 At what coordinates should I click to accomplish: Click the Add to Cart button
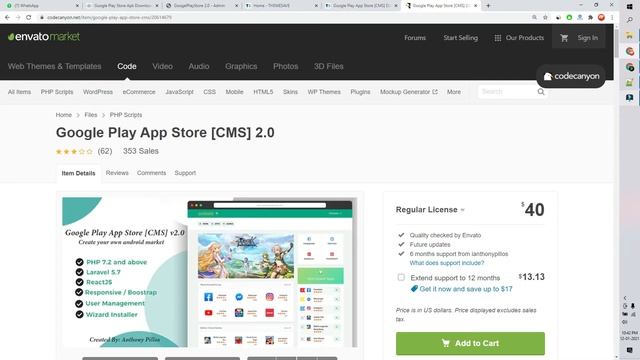click(x=470, y=343)
